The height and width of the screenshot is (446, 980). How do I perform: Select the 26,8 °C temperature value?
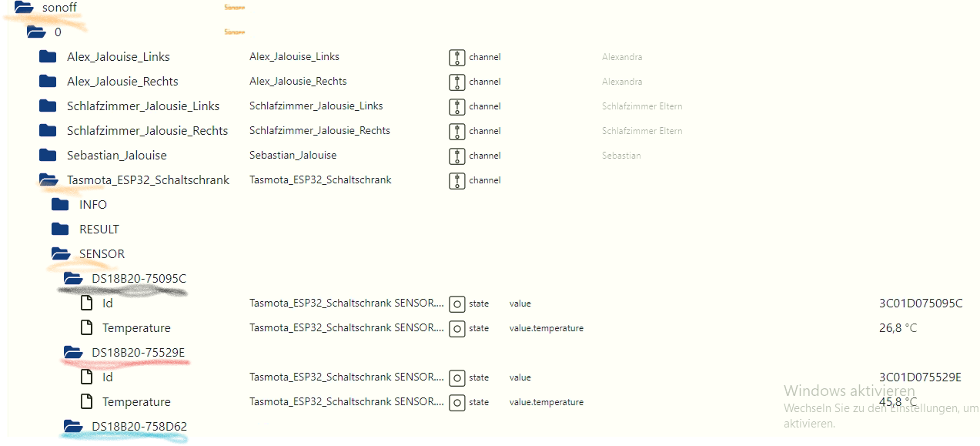(898, 328)
